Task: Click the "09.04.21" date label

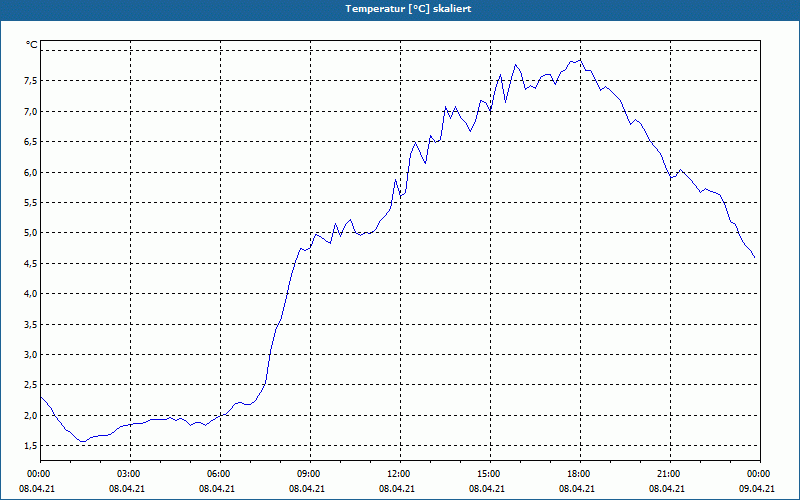Action: click(x=757, y=488)
